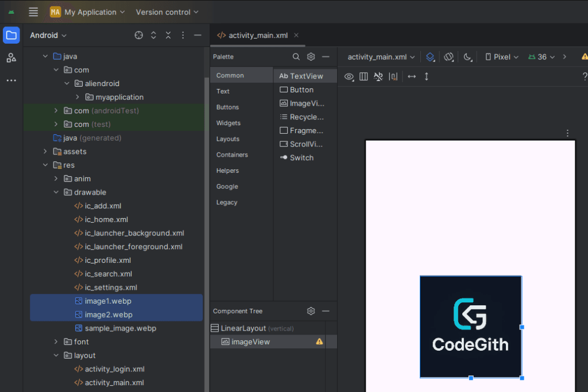Open Palette settings gear
Viewport: 588px width, 392px height.
[x=311, y=57]
